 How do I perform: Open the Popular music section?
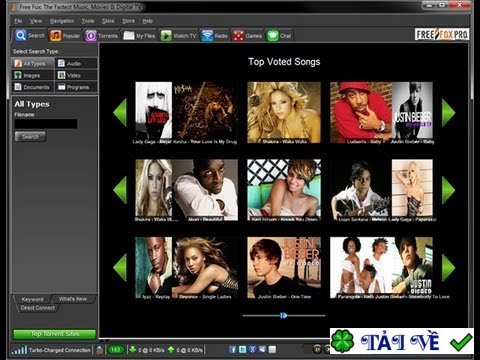coord(65,36)
